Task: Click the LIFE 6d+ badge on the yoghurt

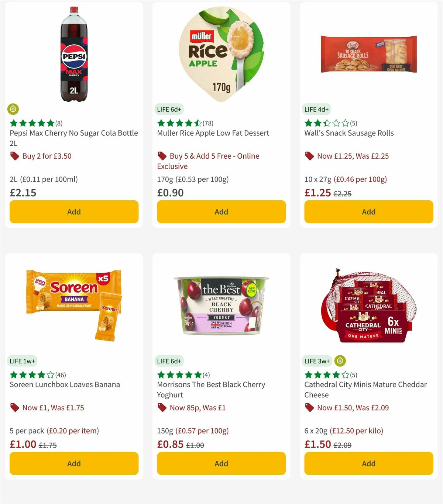Action: [169, 361]
